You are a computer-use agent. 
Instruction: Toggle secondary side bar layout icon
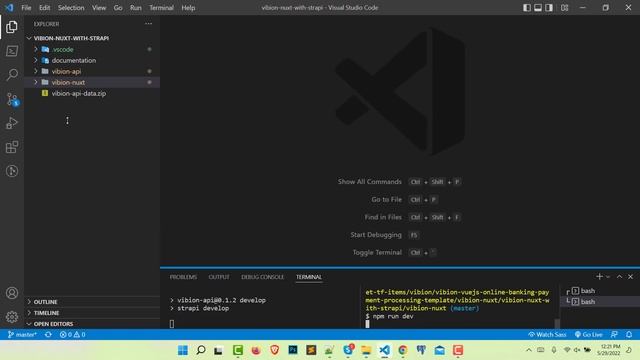click(549, 8)
